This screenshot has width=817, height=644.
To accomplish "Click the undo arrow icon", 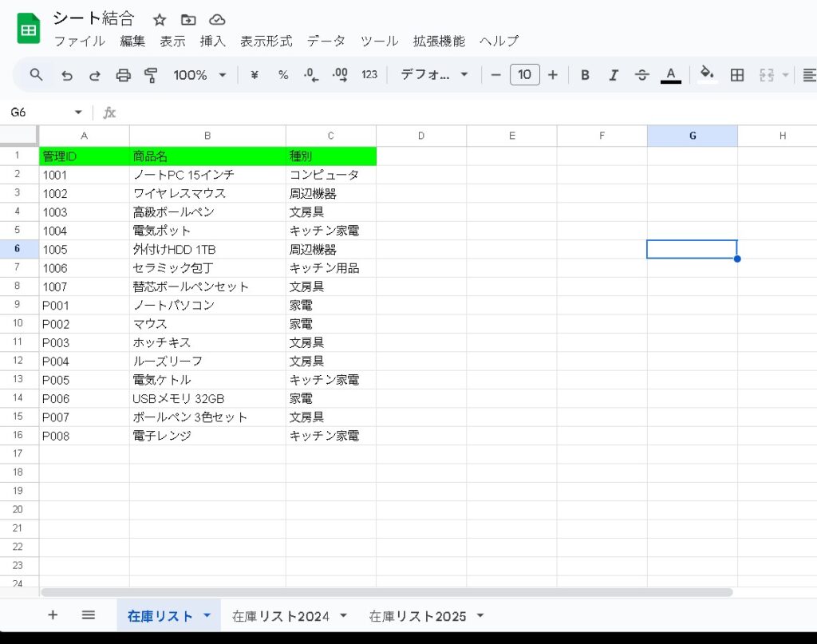I will coord(67,75).
